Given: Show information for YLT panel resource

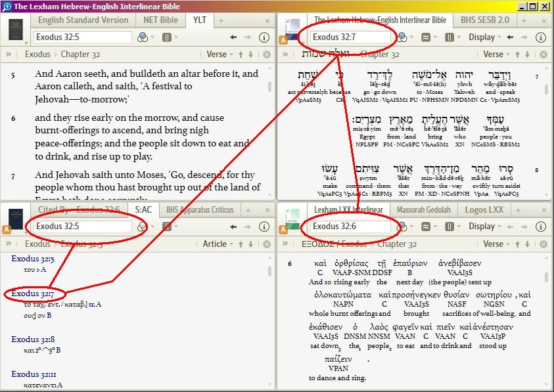Looking at the screenshot, I should (x=264, y=37).
